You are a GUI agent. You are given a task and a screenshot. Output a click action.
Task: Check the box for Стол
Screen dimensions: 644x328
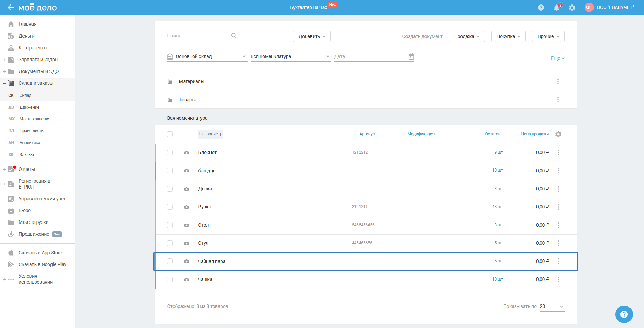(x=170, y=225)
